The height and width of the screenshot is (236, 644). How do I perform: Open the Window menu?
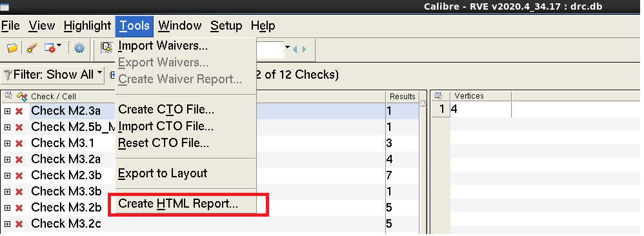click(x=180, y=26)
